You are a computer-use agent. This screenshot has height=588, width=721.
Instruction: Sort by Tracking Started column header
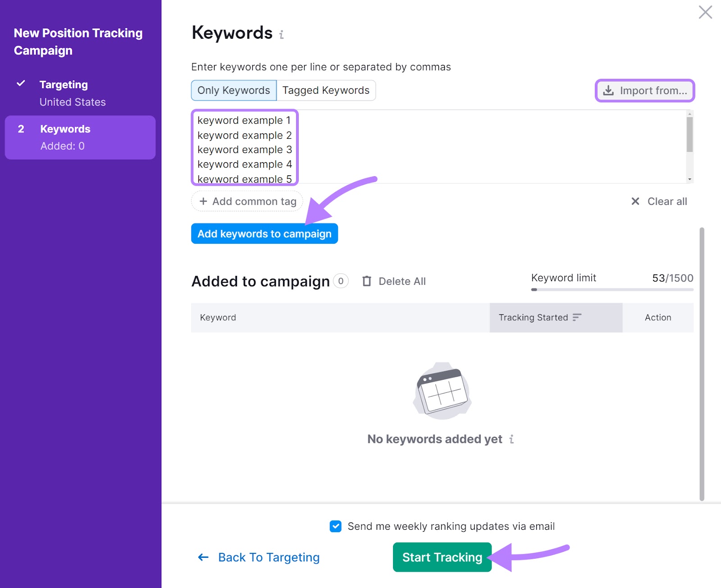[x=556, y=318]
